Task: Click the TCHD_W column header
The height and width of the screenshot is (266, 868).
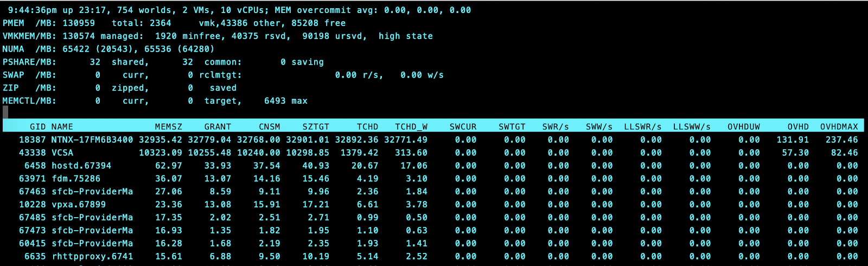Action: click(411, 126)
